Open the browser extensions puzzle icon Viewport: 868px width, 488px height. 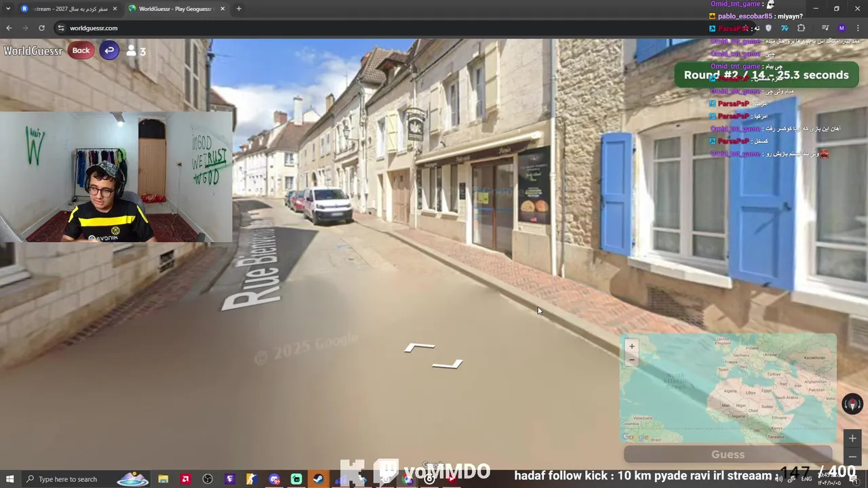(x=801, y=28)
